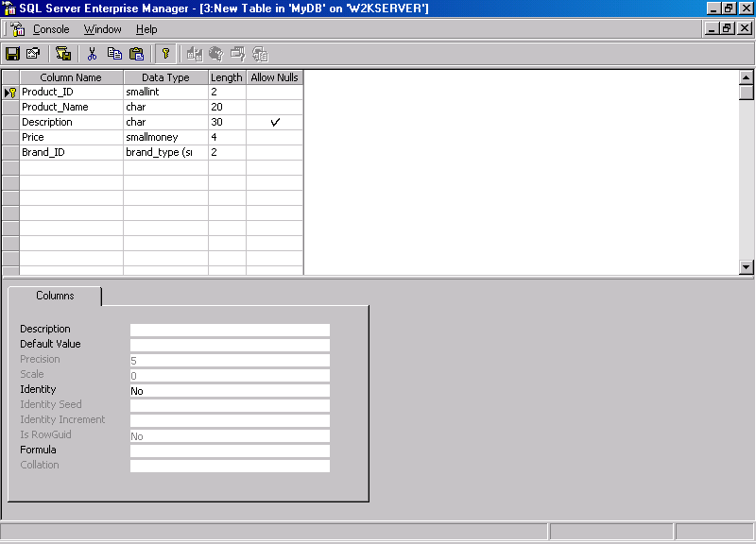756x544 pixels.
Task: Open Data Type dropdown showing smallint
Action: point(166,92)
